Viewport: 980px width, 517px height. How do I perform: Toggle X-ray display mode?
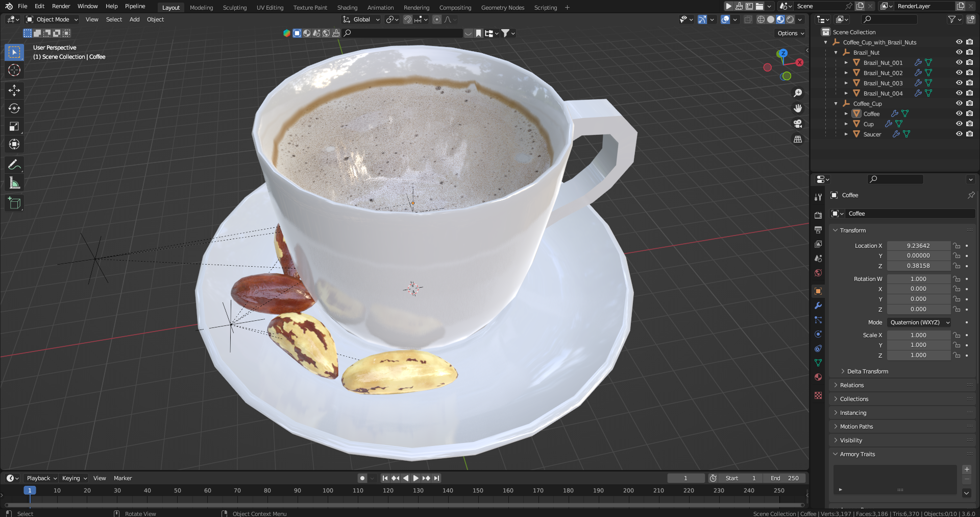[x=748, y=19]
